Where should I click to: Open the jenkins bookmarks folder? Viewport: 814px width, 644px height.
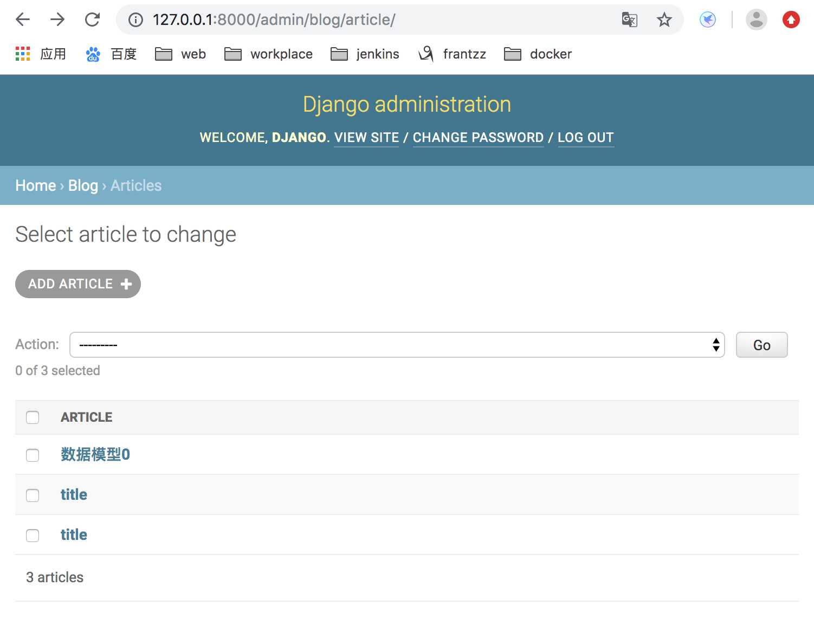tap(365, 54)
